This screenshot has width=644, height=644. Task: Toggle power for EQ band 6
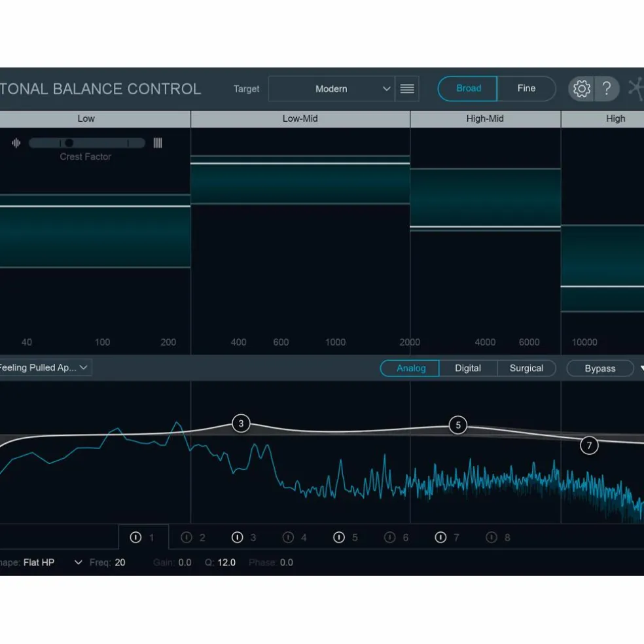(390, 537)
